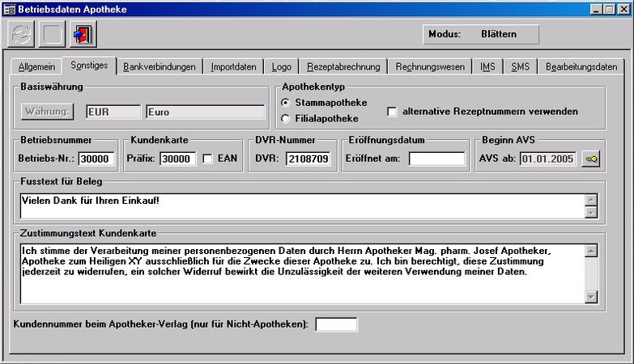Viewport: 634px width, 364px height.
Task: Click the application icon in the title bar
Action: (8, 8)
